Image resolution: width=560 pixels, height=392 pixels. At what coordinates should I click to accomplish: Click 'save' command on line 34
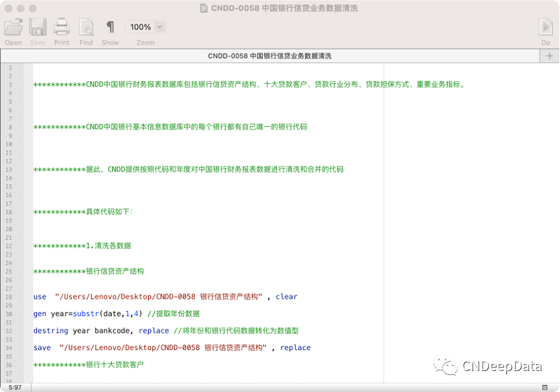coord(42,348)
